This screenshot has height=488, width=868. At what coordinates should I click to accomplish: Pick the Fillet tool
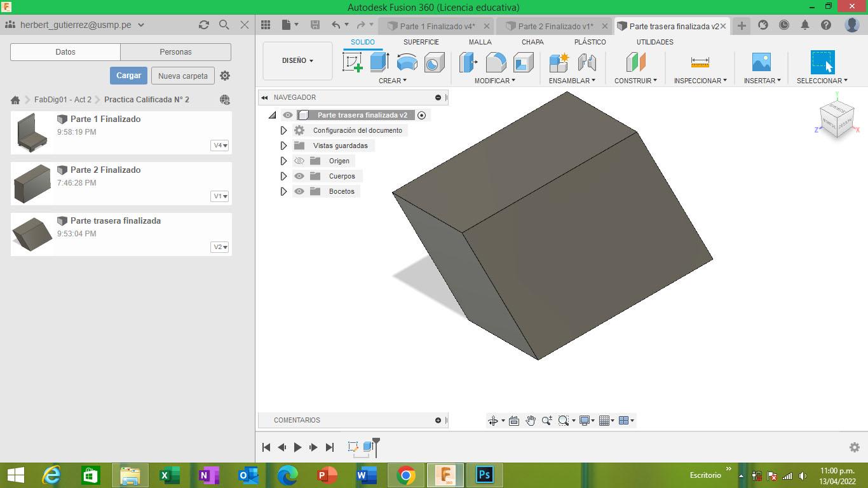[x=496, y=62]
